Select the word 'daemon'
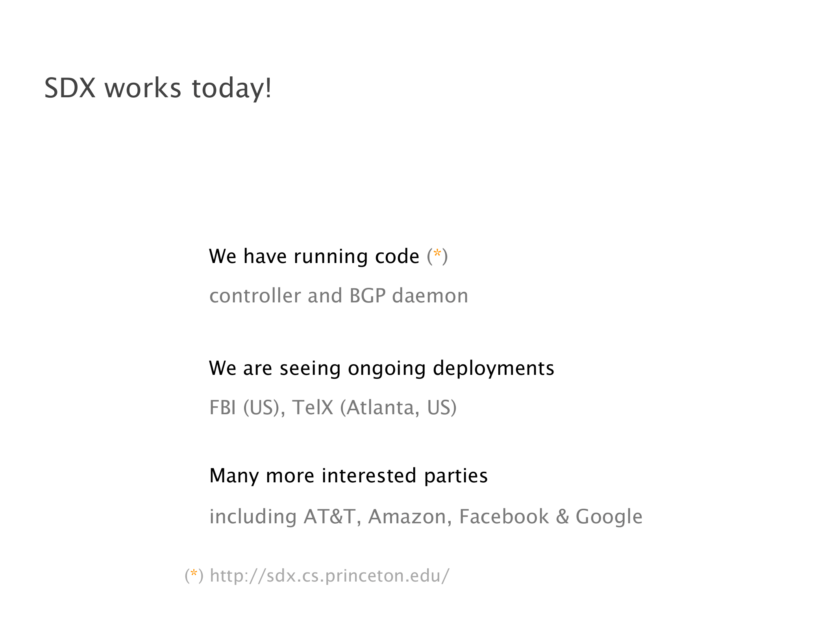The height and width of the screenshot is (630, 840). tap(430, 296)
